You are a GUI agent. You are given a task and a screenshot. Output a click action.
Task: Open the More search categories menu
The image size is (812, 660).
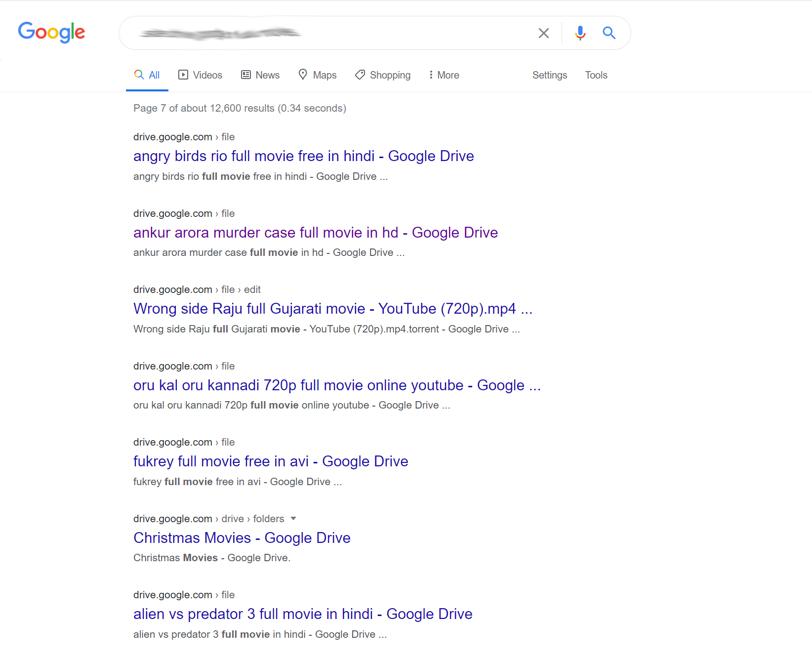[x=444, y=75]
